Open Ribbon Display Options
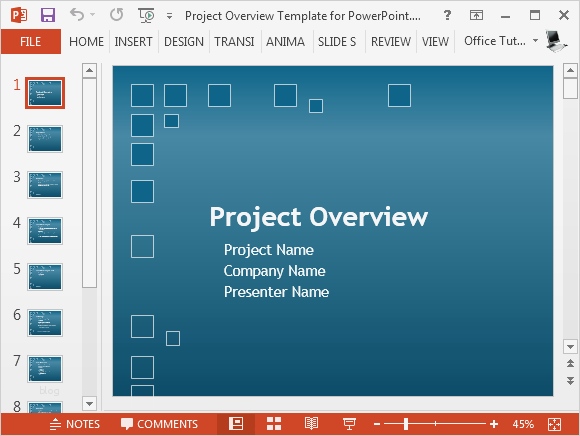Image resolution: width=580 pixels, height=436 pixels. [x=476, y=15]
